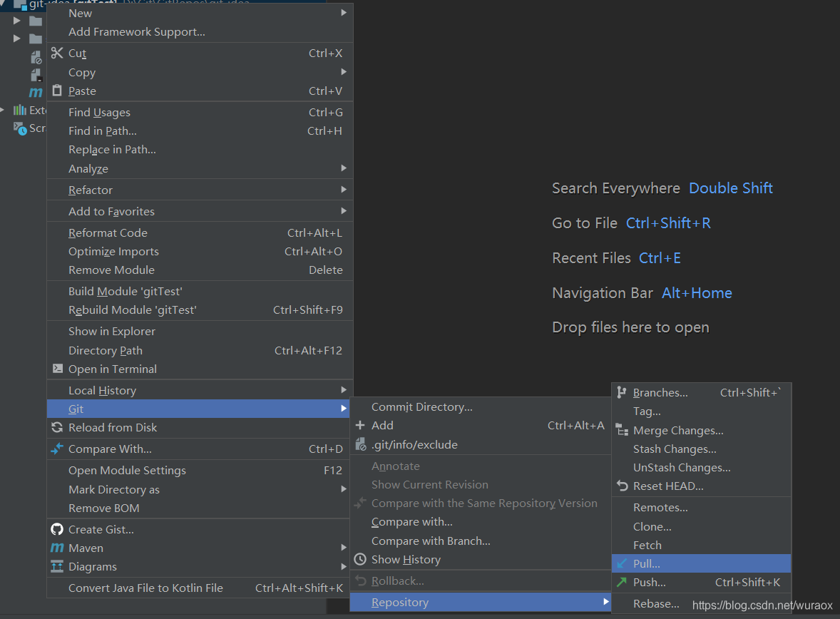The height and width of the screenshot is (619, 840).
Task: Select Add Framework Support menu item
Action: 199,31
